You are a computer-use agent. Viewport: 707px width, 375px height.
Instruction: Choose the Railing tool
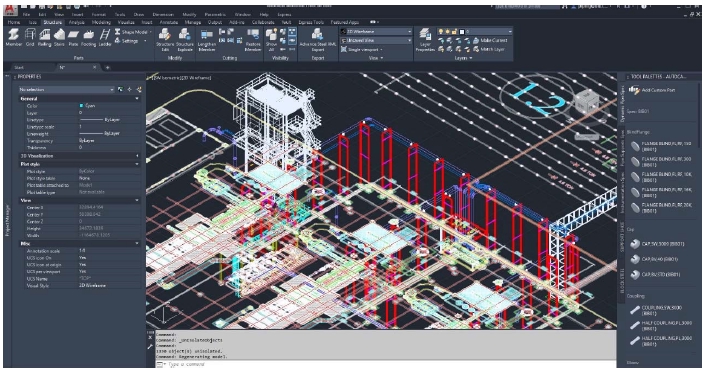point(44,37)
